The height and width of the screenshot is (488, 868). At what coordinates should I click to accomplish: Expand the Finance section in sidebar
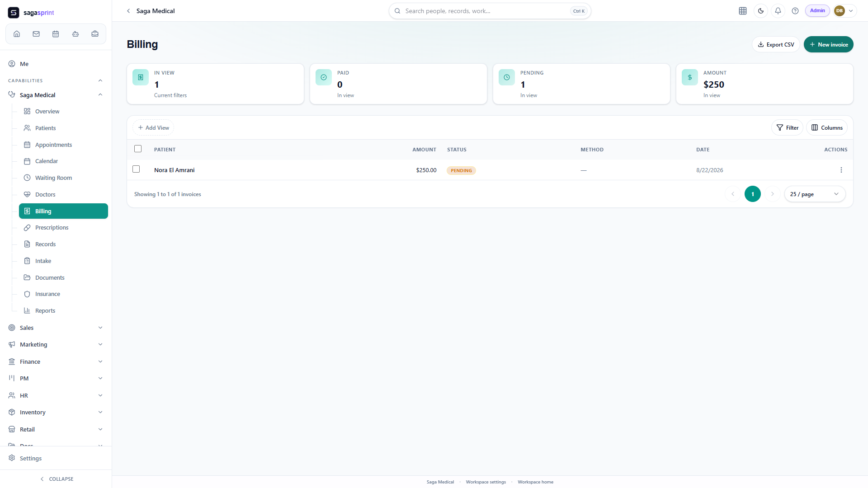click(55, 361)
